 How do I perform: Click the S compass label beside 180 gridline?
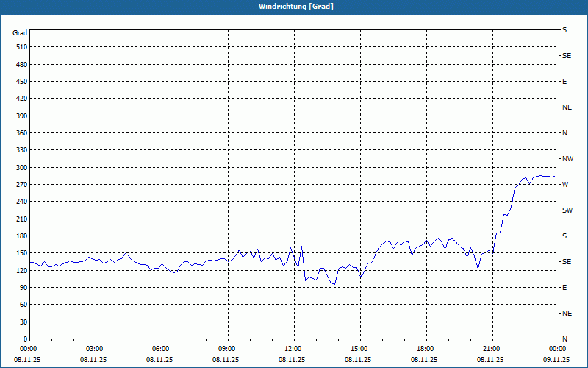click(564, 236)
